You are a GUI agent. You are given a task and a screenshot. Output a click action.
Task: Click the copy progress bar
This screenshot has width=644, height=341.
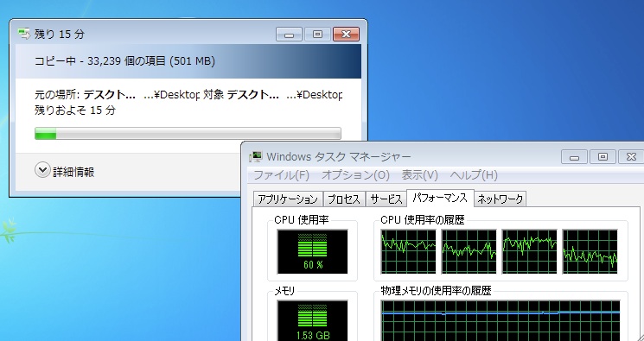click(188, 133)
